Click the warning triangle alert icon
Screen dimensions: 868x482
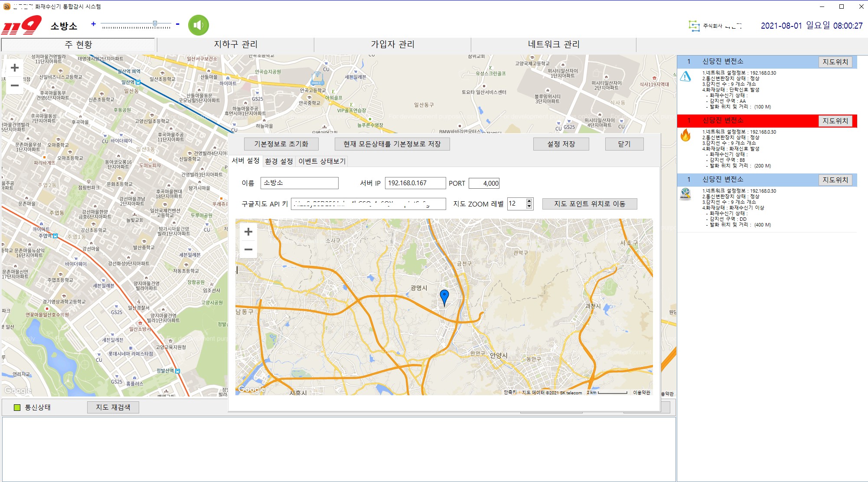click(x=685, y=77)
